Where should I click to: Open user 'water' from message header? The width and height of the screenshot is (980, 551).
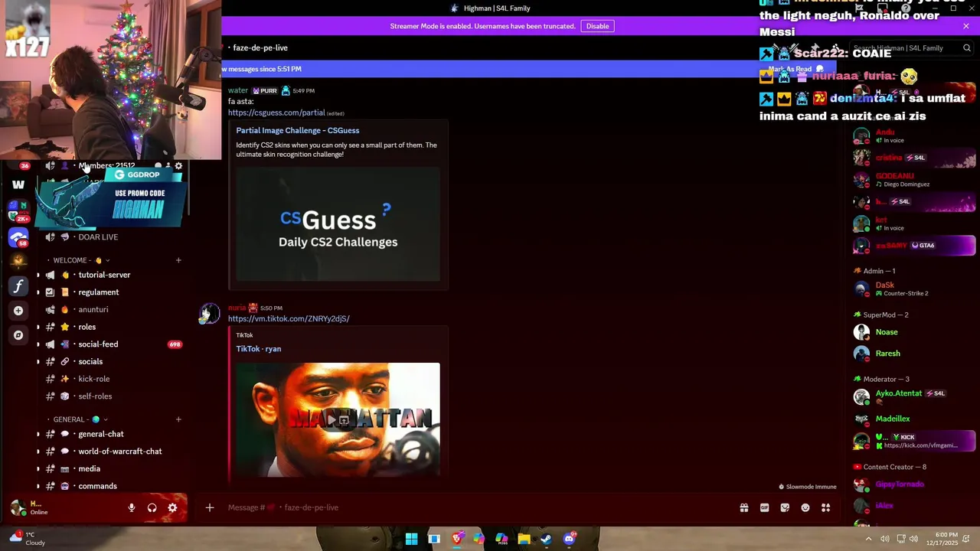pos(238,90)
